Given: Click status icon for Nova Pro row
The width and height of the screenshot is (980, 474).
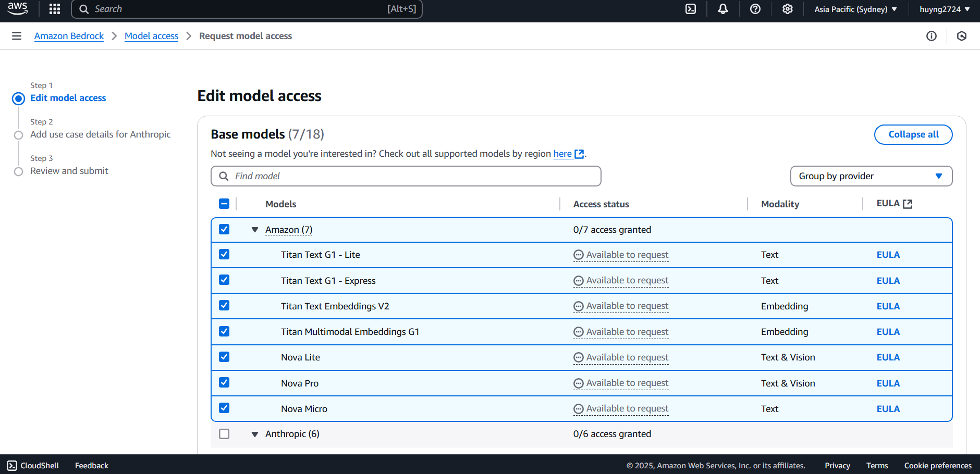Looking at the screenshot, I should pos(578,383).
